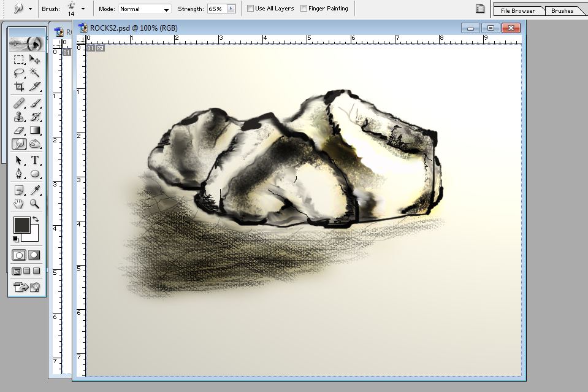Switch to the File Browser tab
This screenshot has height=392, width=588.
[517, 10]
